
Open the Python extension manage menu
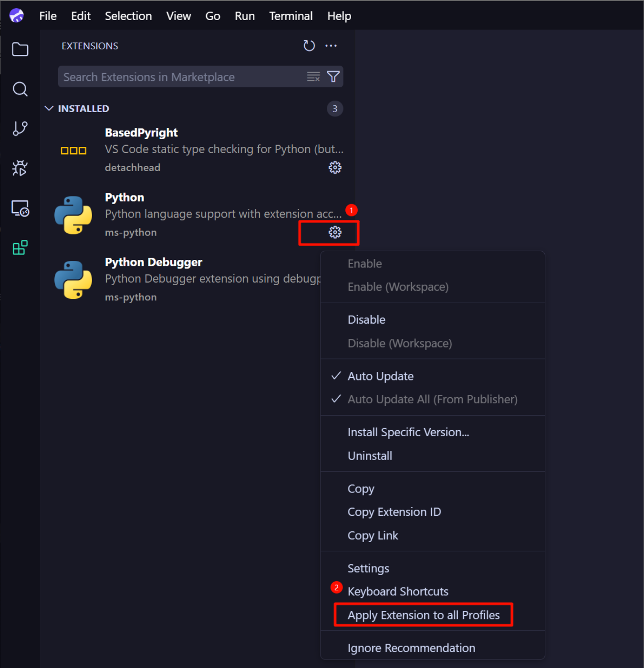[335, 233]
